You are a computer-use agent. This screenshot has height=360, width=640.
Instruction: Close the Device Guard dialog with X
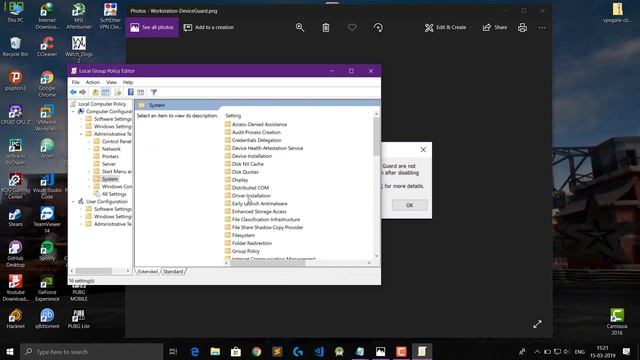tap(423, 149)
